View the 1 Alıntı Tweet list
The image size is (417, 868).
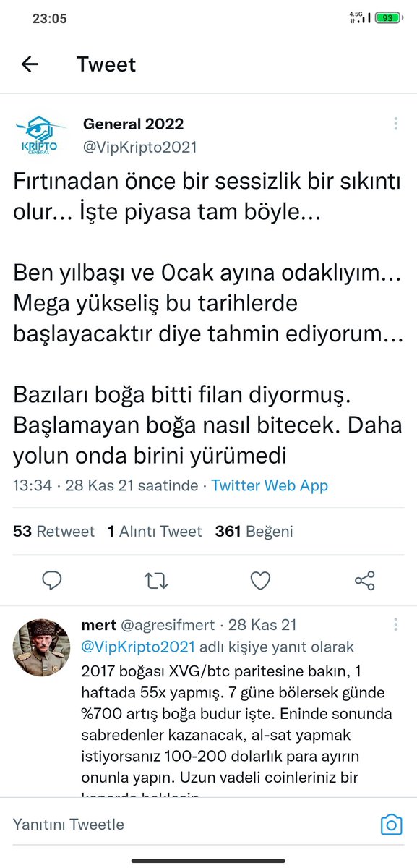pos(155,532)
